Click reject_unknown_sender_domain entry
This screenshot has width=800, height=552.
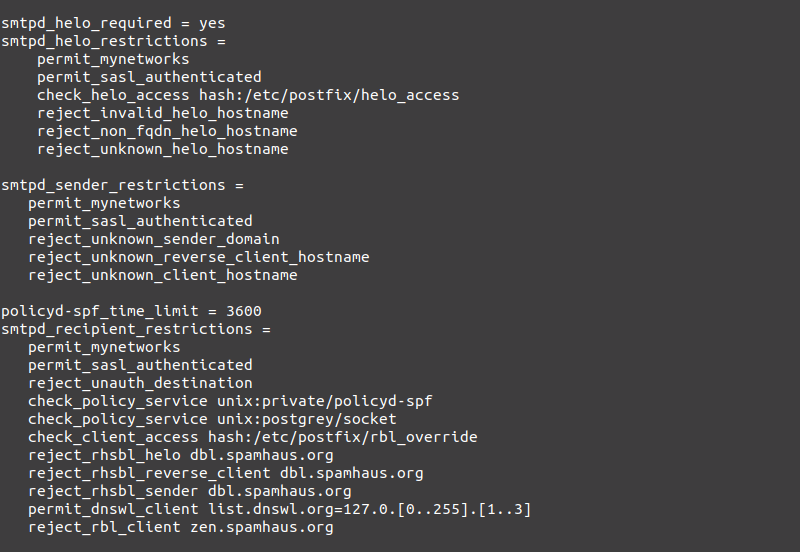pyautogui.click(x=153, y=239)
